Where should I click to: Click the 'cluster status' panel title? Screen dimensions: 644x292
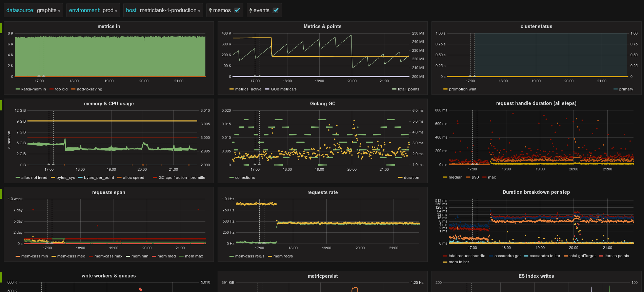pyautogui.click(x=536, y=26)
